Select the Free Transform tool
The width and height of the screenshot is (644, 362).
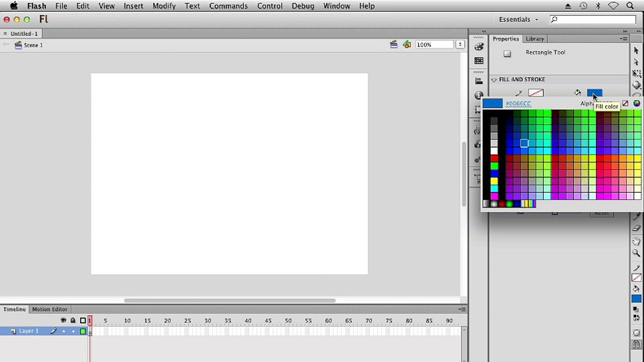point(636,73)
